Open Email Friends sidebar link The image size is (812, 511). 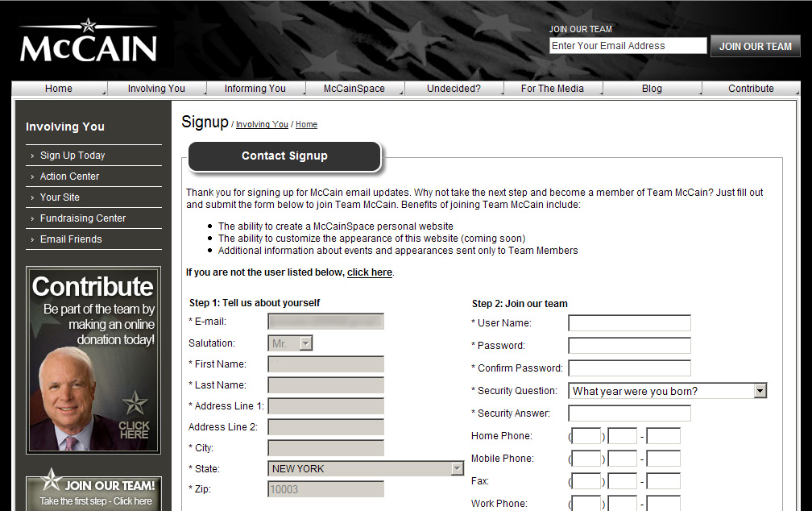point(71,239)
